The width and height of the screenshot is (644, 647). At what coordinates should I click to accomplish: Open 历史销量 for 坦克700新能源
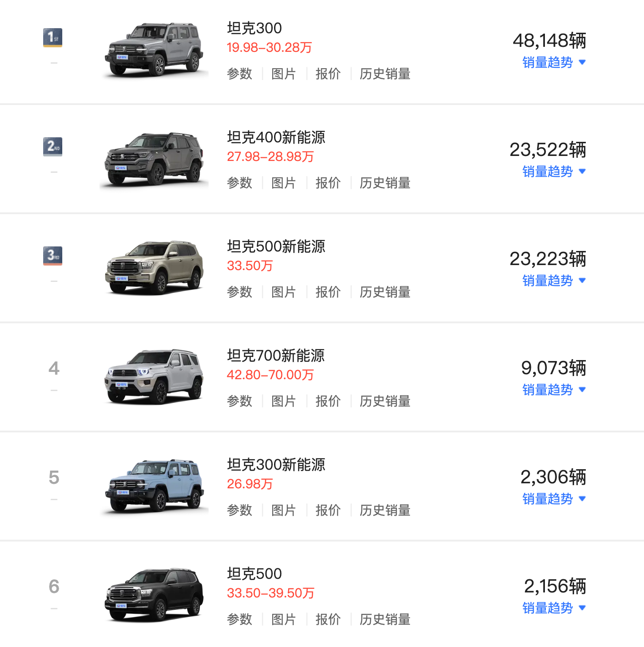pos(385,401)
